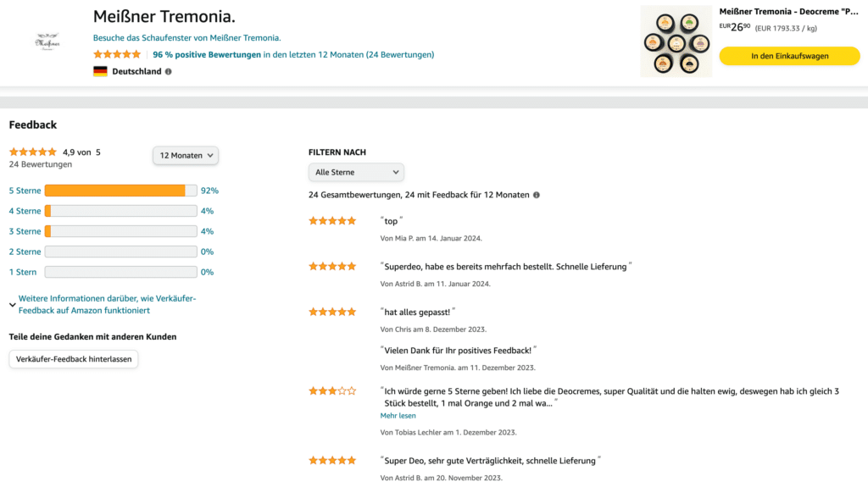Open the Alle Sterne filter dropdown
The width and height of the screenshot is (868, 487).
[356, 172]
